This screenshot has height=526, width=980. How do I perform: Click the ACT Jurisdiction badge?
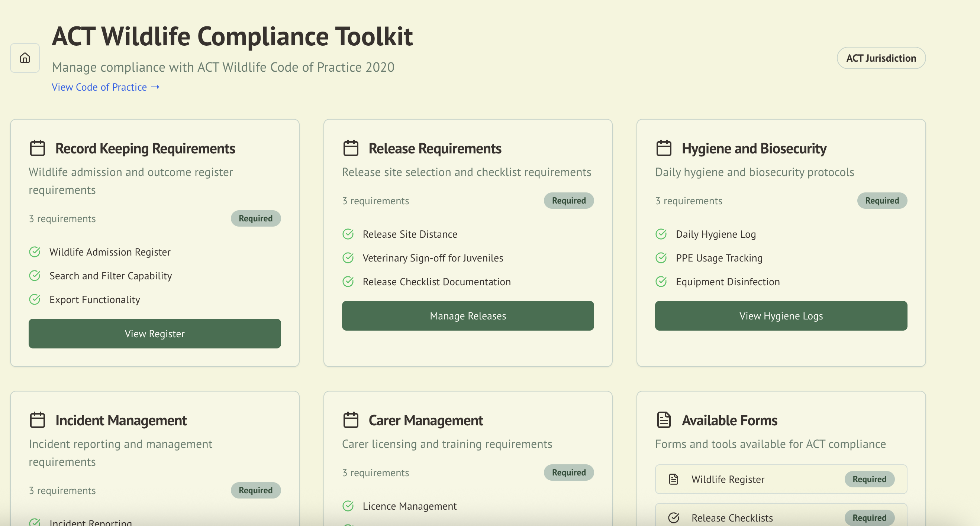881,58
